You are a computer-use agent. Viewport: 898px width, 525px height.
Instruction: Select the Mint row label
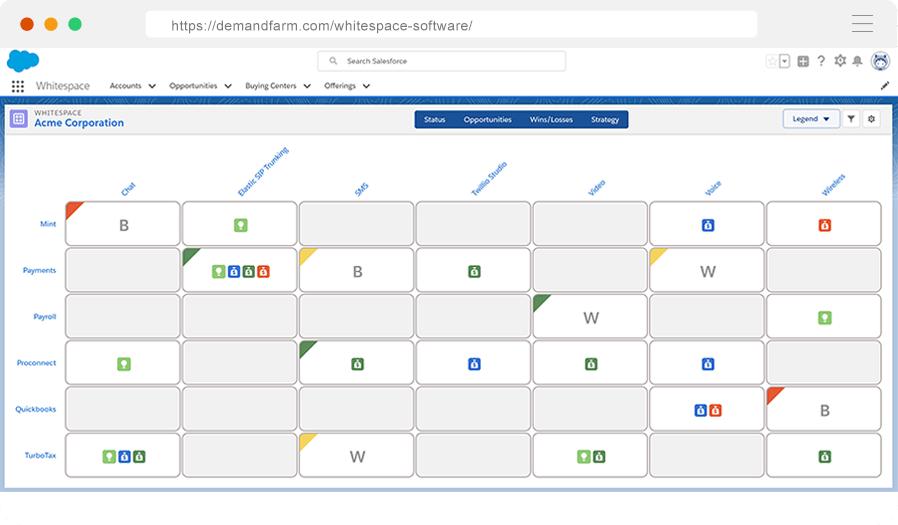point(48,224)
